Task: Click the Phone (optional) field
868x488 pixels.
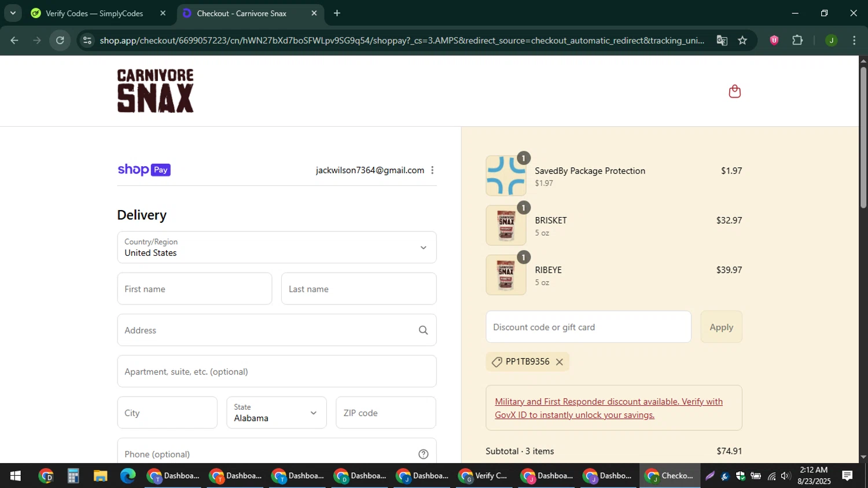Action: click(277, 450)
